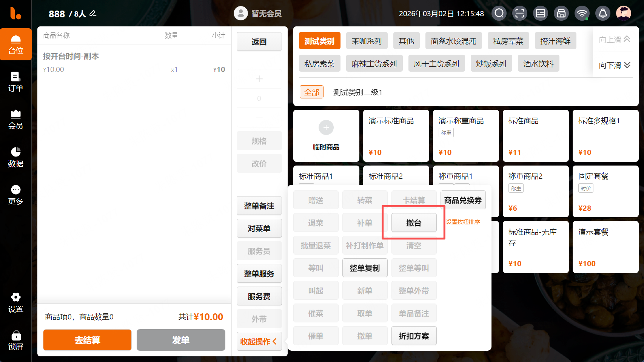Add the 演示称重商品 product
This screenshot has height=362, width=644.
point(466,136)
